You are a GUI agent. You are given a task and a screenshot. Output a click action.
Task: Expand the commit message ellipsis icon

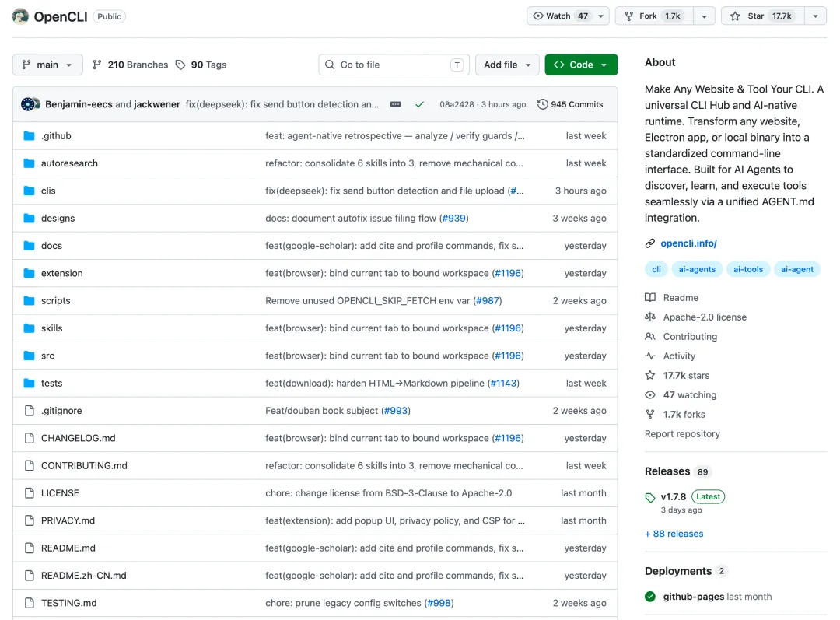tap(395, 104)
